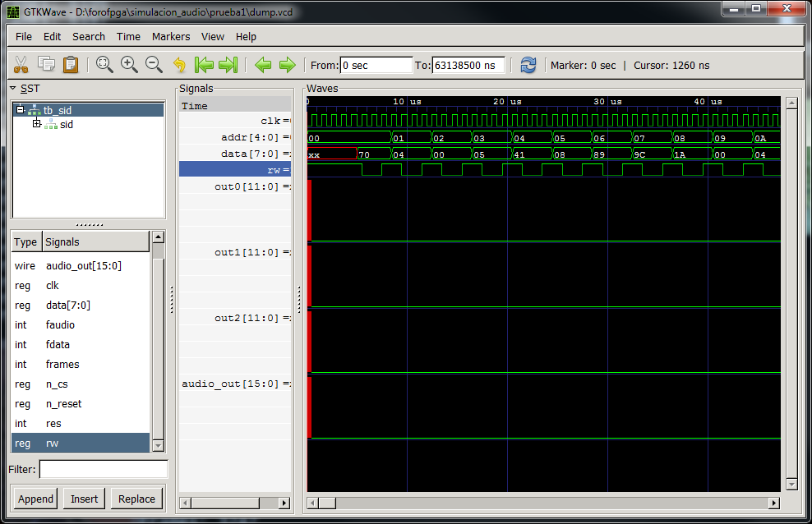Viewport: 812px width, 524px height.
Task: Open the Search menu
Action: point(88,36)
